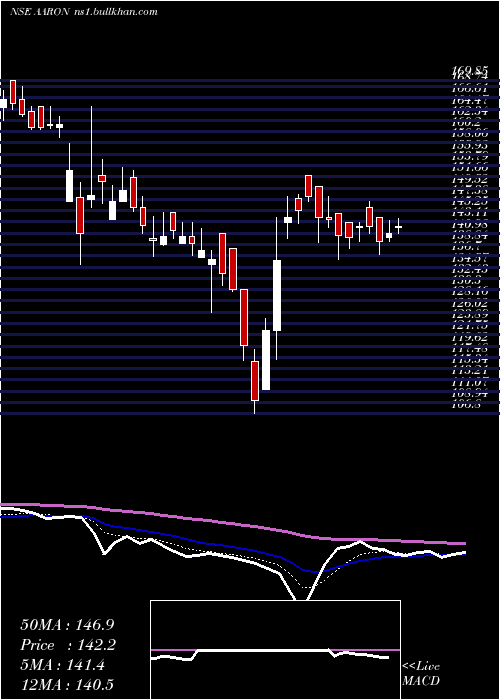Image resolution: width=500 pixels, height=700 pixels.
Task: Select the 12MA : 140.5 readout
Action: [x=68, y=685]
